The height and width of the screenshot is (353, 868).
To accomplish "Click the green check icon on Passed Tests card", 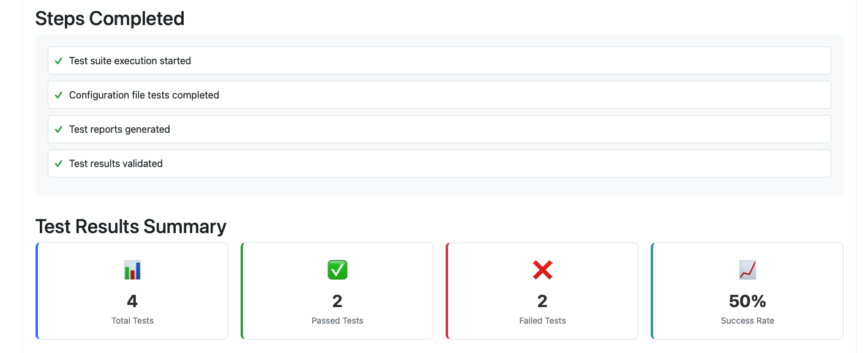I will (337, 269).
